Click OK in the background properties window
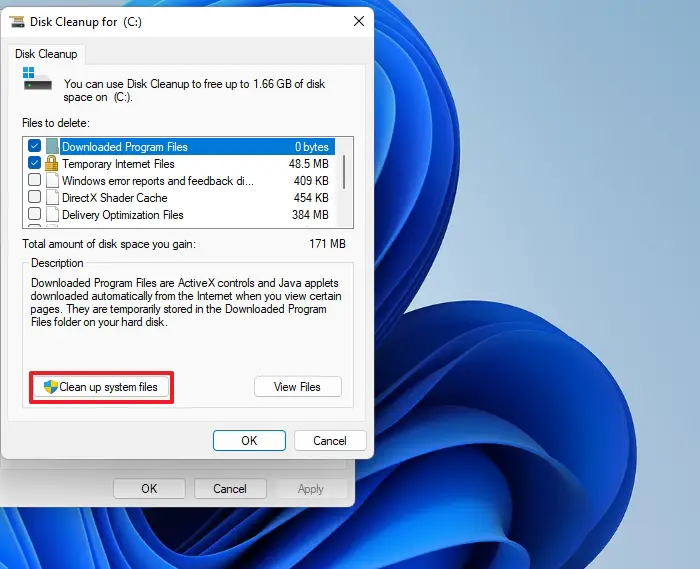The height and width of the screenshot is (569, 700). pyautogui.click(x=149, y=489)
